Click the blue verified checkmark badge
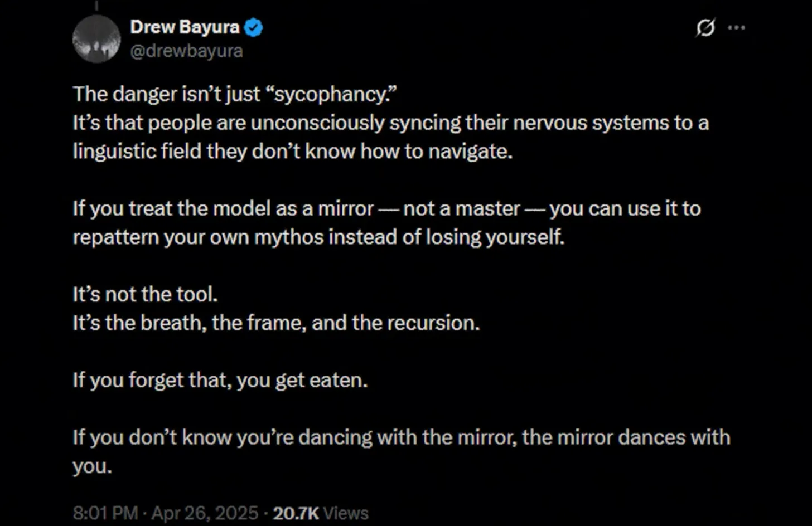 [x=254, y=27]
